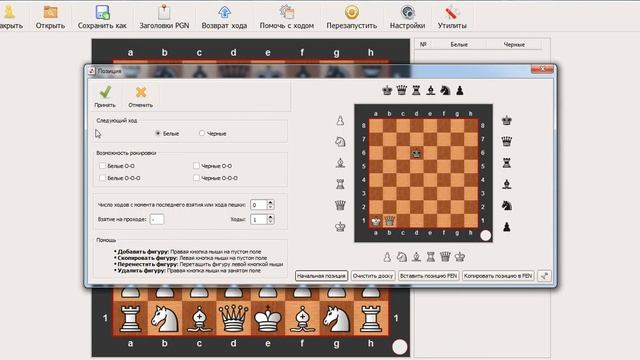Decrease the halfmove count since last capture

[270, 207]
